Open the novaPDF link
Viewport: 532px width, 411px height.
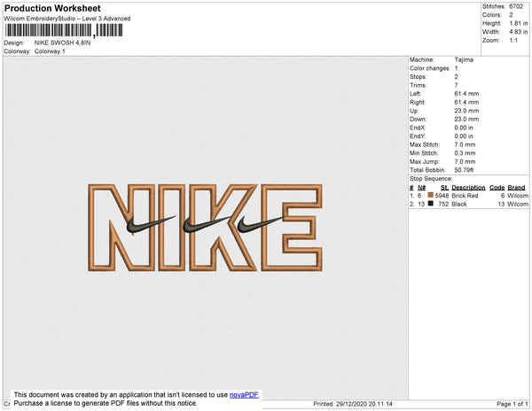pos(244,395)
